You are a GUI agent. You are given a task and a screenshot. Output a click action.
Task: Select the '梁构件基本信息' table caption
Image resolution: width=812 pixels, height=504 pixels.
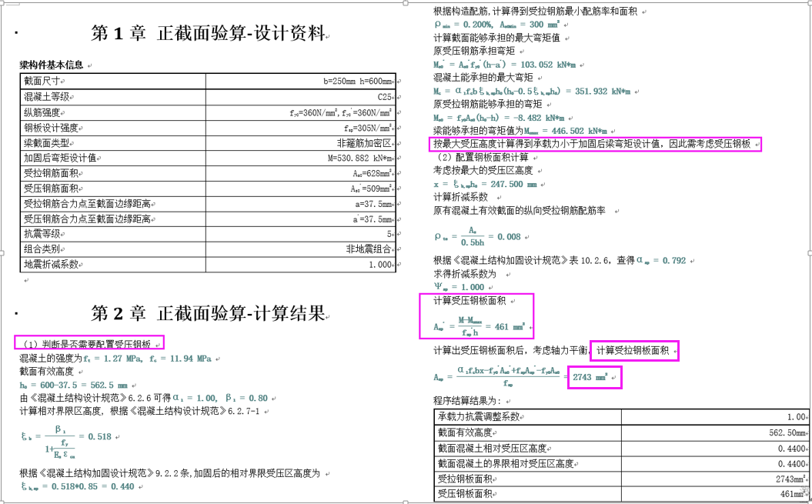point(52,65)
